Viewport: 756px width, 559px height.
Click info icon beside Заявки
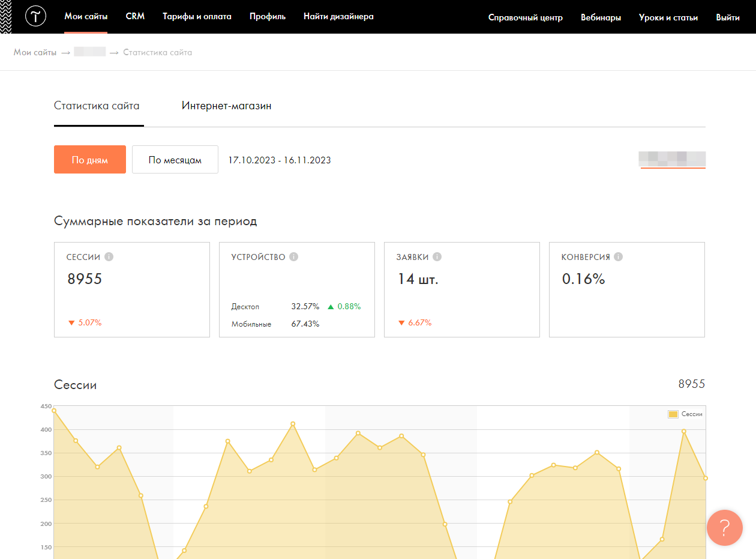437,257
